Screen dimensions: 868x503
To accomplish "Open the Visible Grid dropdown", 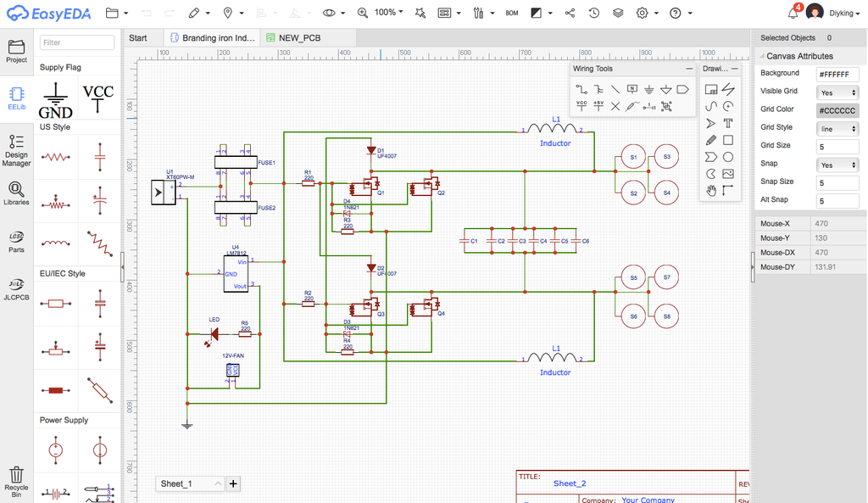I will pos(837,92).
